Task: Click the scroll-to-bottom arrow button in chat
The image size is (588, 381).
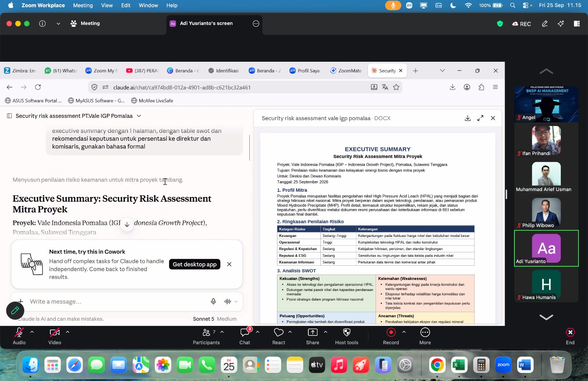Action: click(x=127, y=224)
